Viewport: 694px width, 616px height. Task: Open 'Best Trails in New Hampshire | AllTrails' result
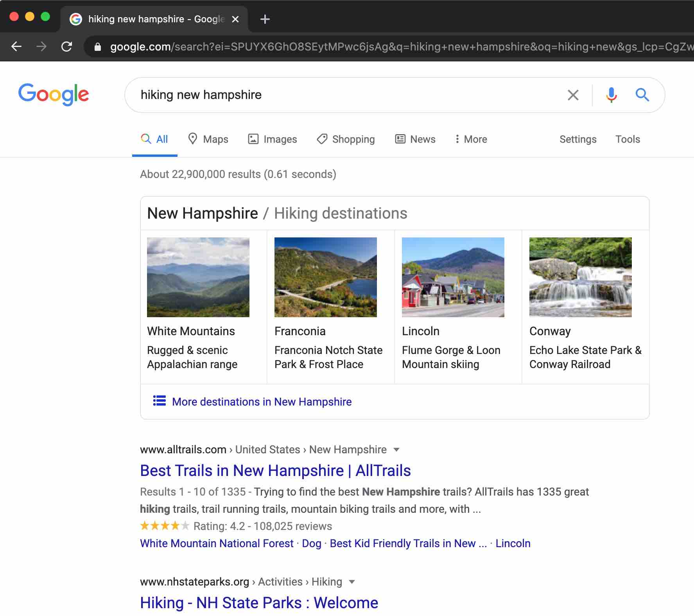(x=275, y=471)
